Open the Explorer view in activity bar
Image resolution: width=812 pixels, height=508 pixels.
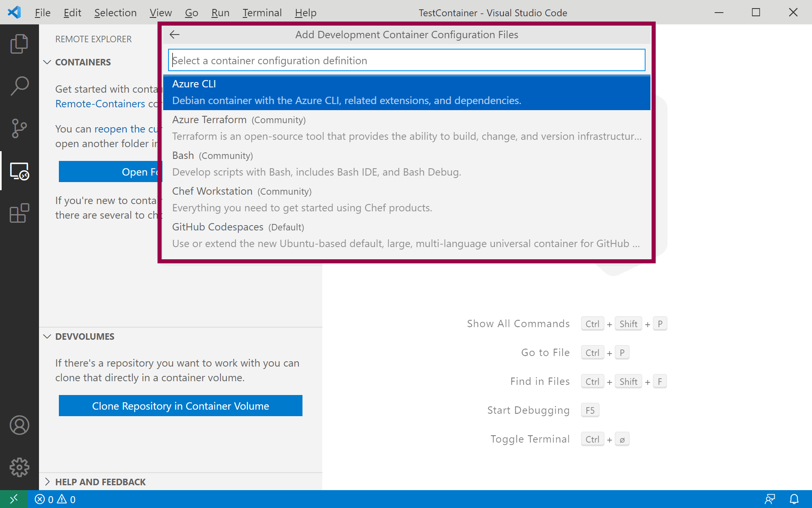(19, 43)
